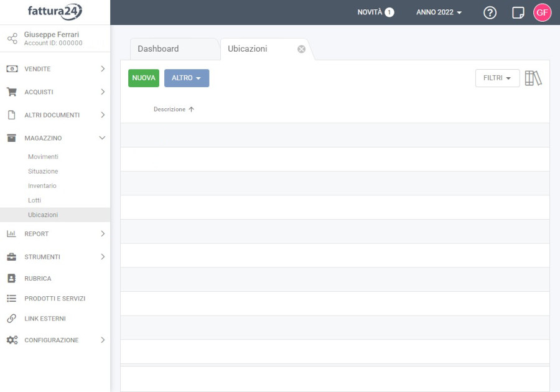The image size is (560, 392).
Task: Click the Acquisti cart icon
Action: pos(12,91)
